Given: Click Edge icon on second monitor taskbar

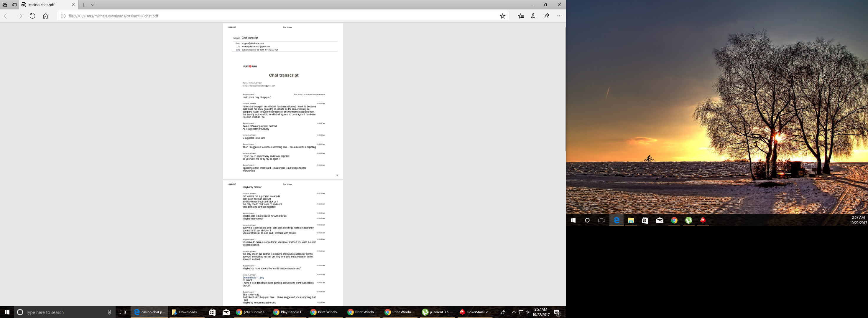Looking at the screenshot, I should tap(616, 220).
